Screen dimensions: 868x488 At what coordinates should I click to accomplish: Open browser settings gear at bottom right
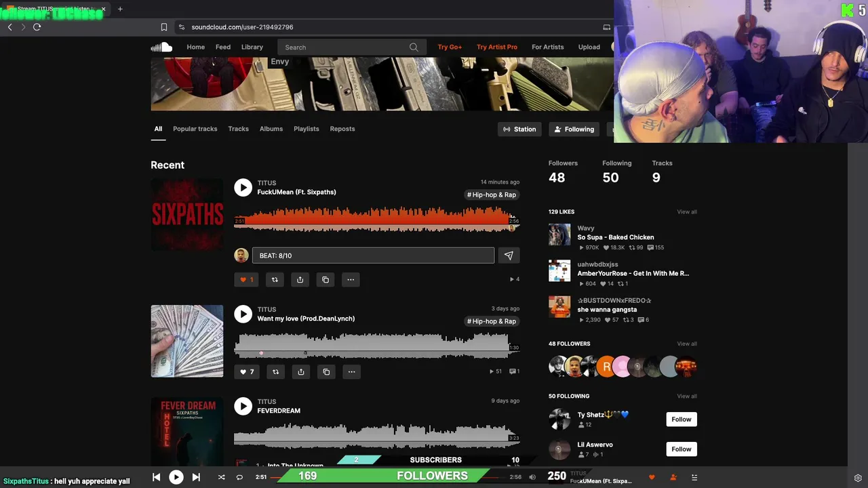point(858,478)
